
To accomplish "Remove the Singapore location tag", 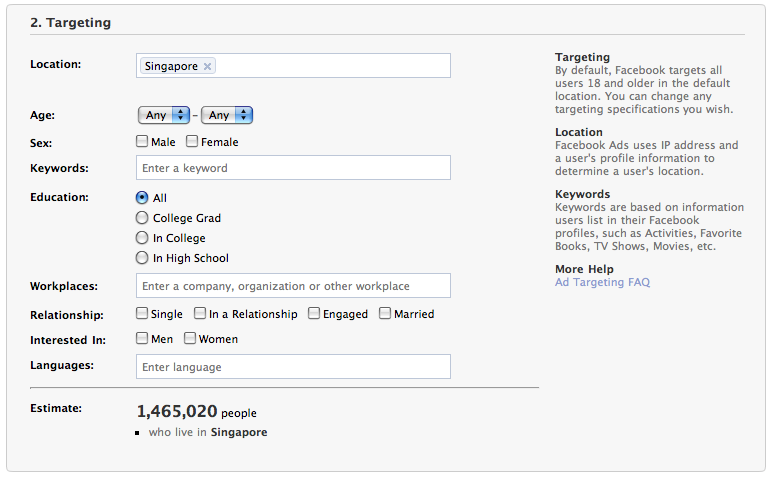I will point(207,67).
